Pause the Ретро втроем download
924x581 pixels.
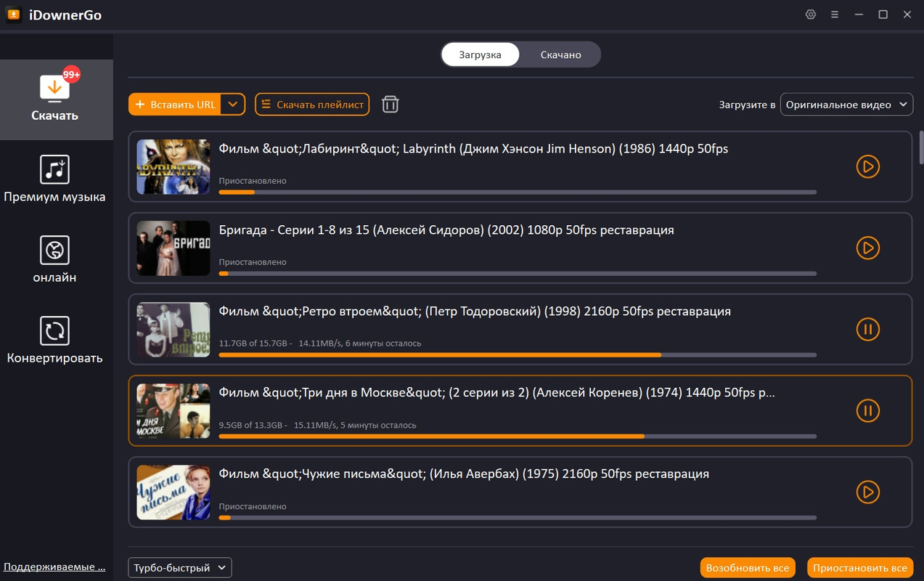(867, 330)
